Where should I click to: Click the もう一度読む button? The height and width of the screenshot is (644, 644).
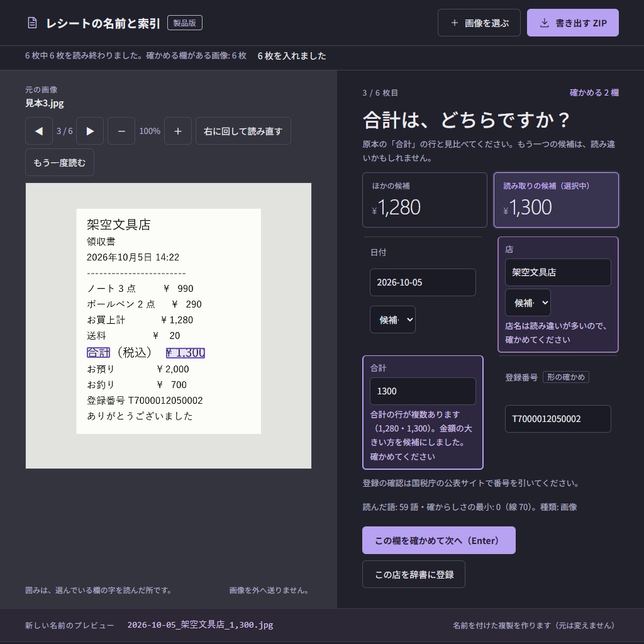[x=60, y=163]
